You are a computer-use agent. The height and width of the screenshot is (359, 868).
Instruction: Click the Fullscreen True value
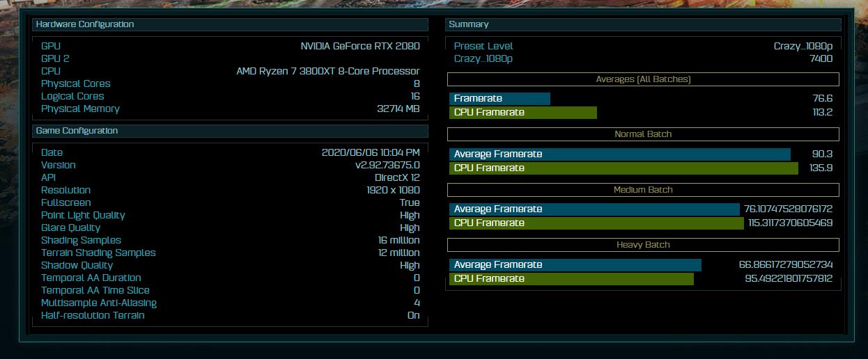tap(410, 202)
